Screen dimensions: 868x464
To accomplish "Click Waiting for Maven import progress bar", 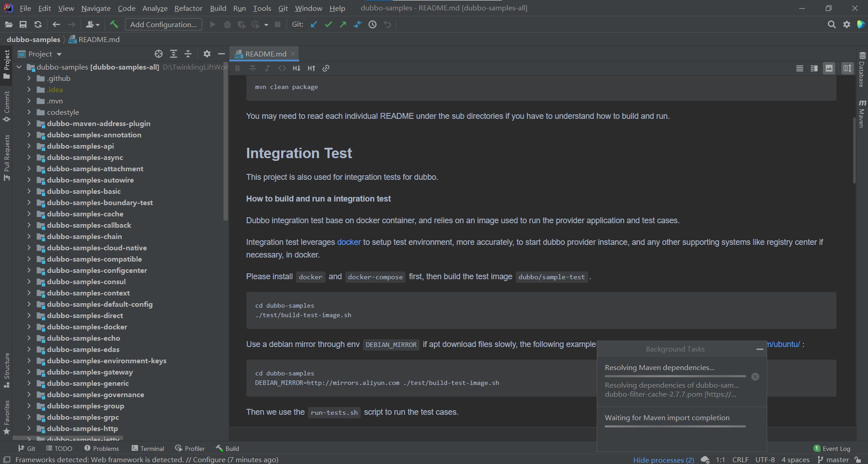I will click(675, 426).
